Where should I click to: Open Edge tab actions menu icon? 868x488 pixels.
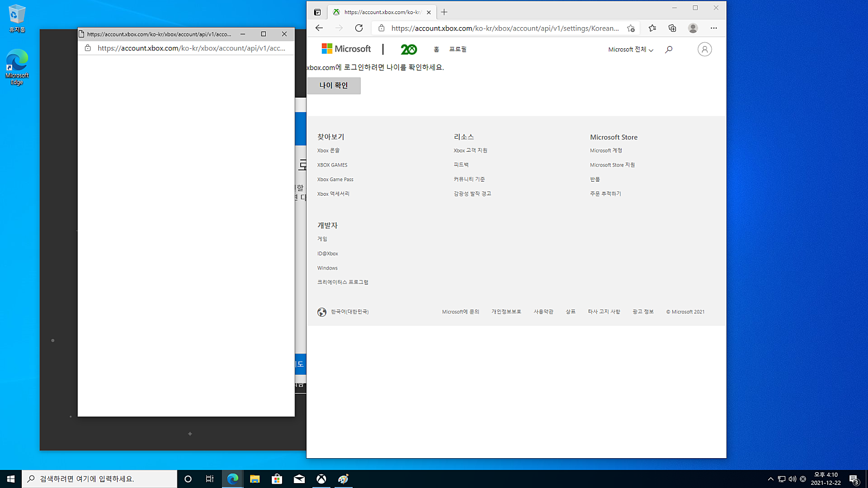coord(317,12)
